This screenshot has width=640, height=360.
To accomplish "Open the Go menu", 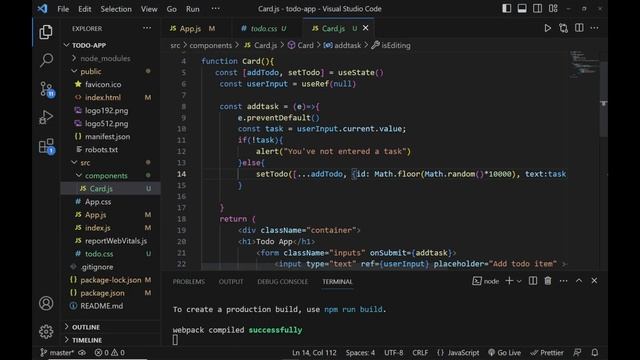I will coord(171,9).
